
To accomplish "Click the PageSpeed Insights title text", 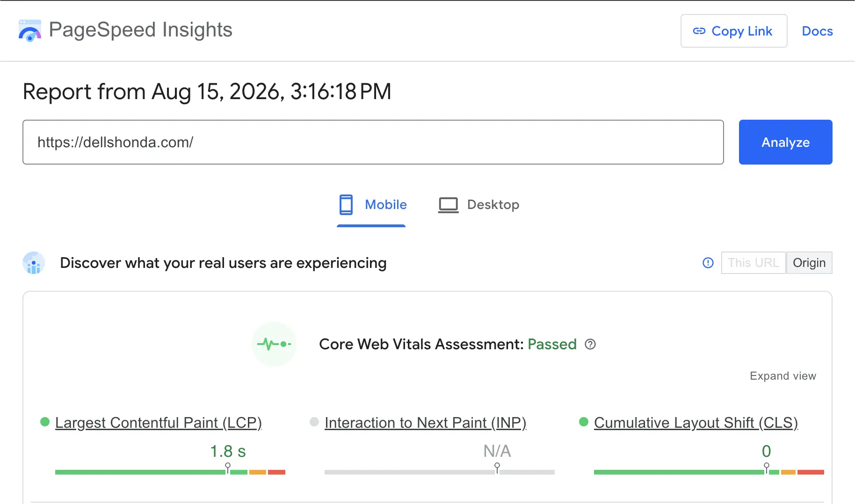I will pyautogui.click(x=141, y=30).
